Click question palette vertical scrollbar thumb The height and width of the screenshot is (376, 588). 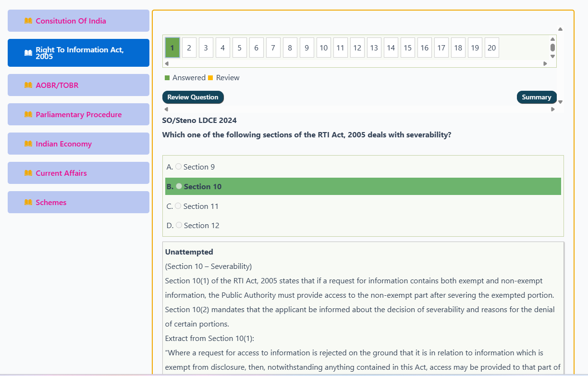(x=552, y=48)
